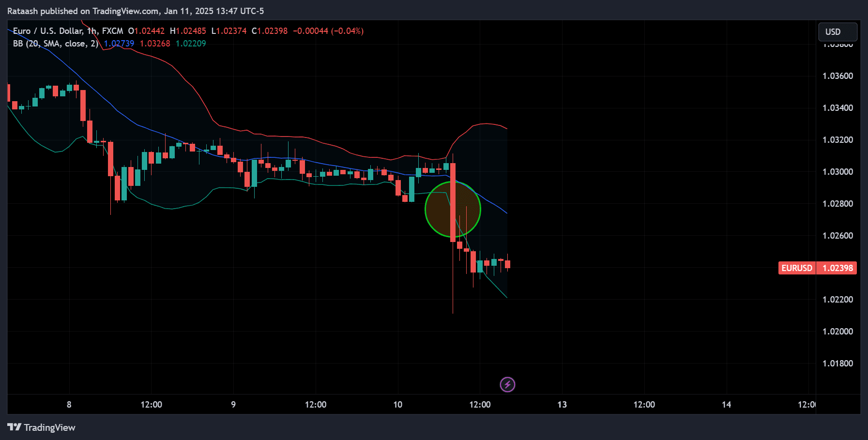Screen dimensions: 868x440
Task: Click the 1.02800 price axis label
Action: click(x=838, y=204)
